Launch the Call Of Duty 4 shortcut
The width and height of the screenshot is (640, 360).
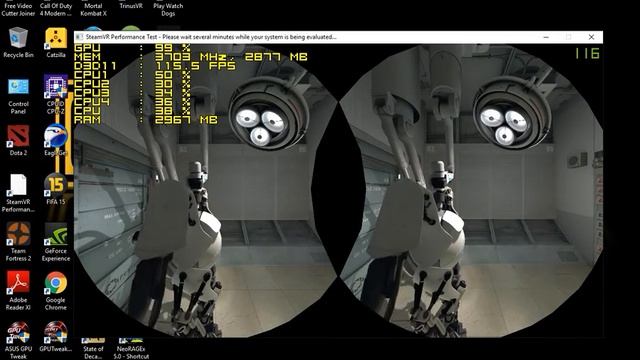(56, 9)
